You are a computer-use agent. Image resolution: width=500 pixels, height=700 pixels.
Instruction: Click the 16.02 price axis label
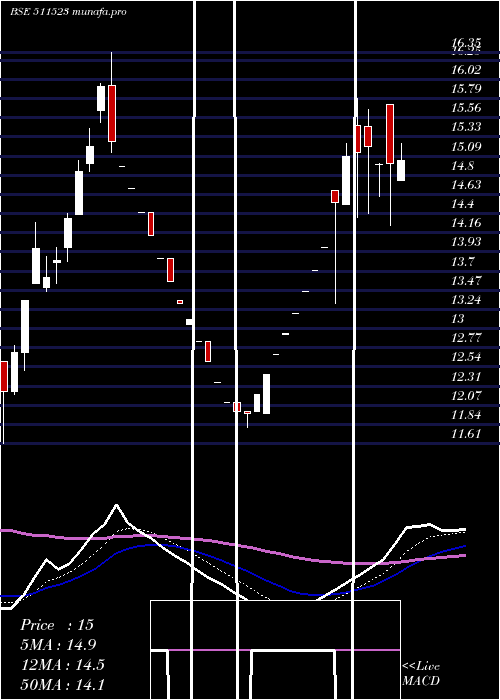pos(466,70)
